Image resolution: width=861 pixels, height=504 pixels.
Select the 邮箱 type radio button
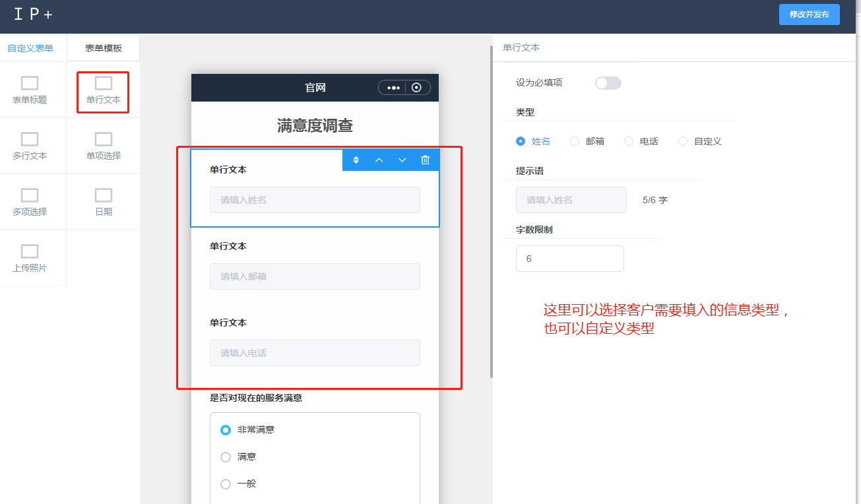click(575, 141)
